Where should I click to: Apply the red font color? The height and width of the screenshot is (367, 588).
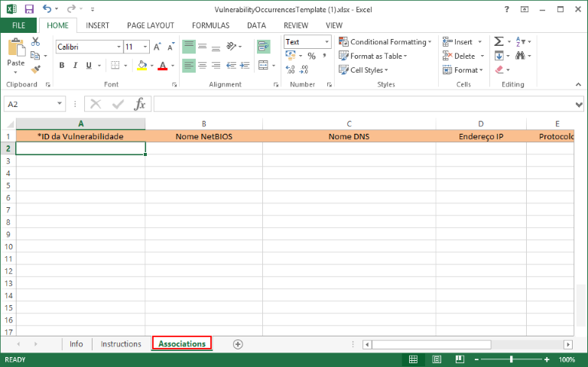[162, 65]
